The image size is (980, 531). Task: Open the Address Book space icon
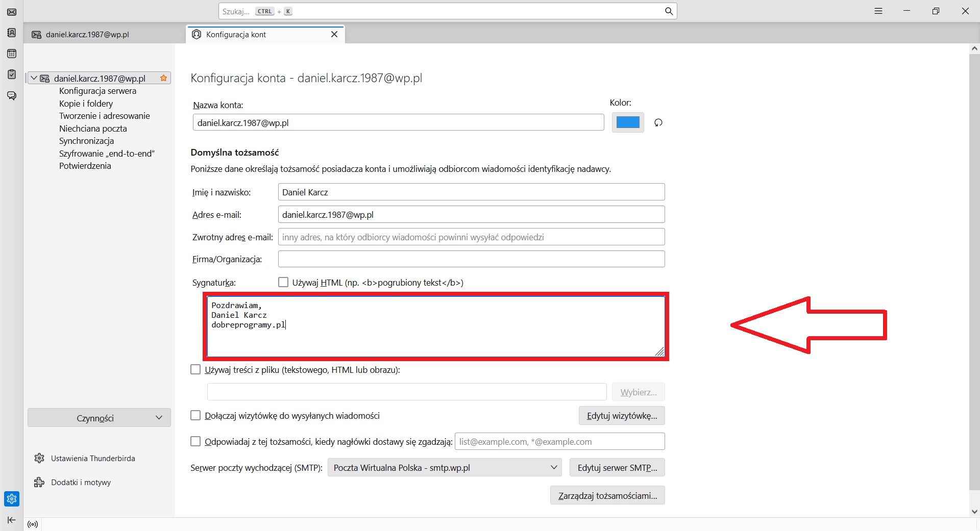12,33
